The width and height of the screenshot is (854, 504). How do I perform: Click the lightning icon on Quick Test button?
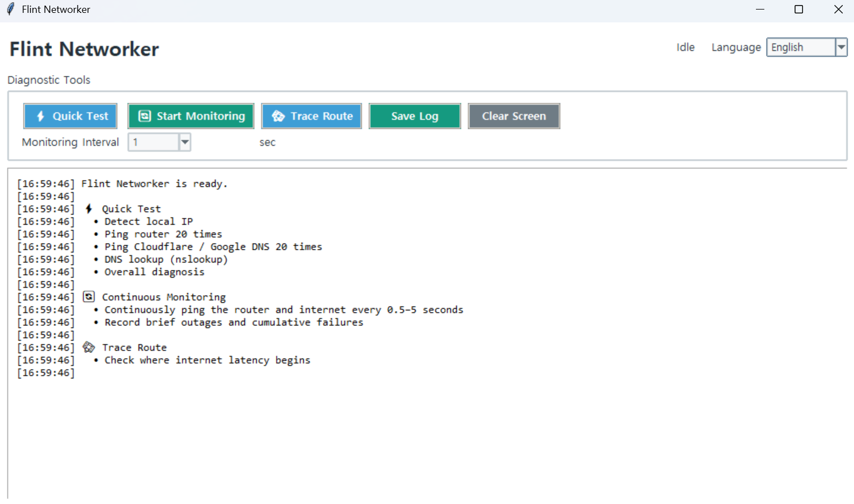(40, 116)
